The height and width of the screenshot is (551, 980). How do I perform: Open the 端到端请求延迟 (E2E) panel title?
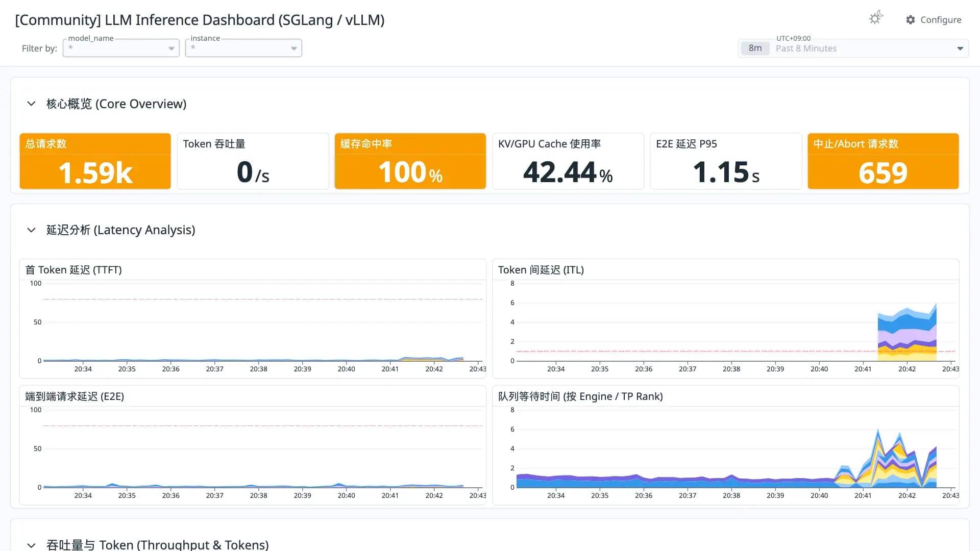click(x=75, y=396)
